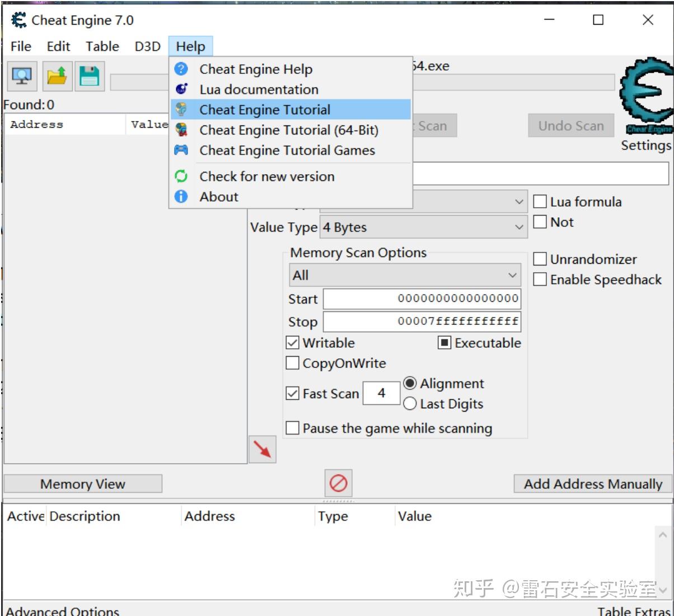Open the memory region All dropdown
The height and width of the screenshot is (616, 674).
[405, 275]
